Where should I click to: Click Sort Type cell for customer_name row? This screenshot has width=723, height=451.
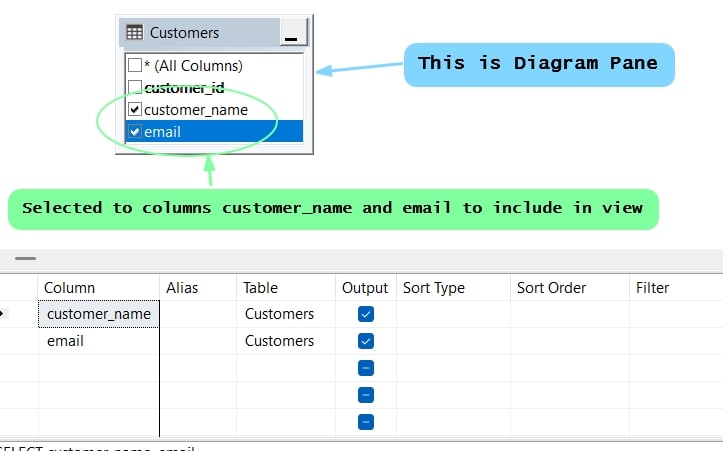tap(453, 314)
